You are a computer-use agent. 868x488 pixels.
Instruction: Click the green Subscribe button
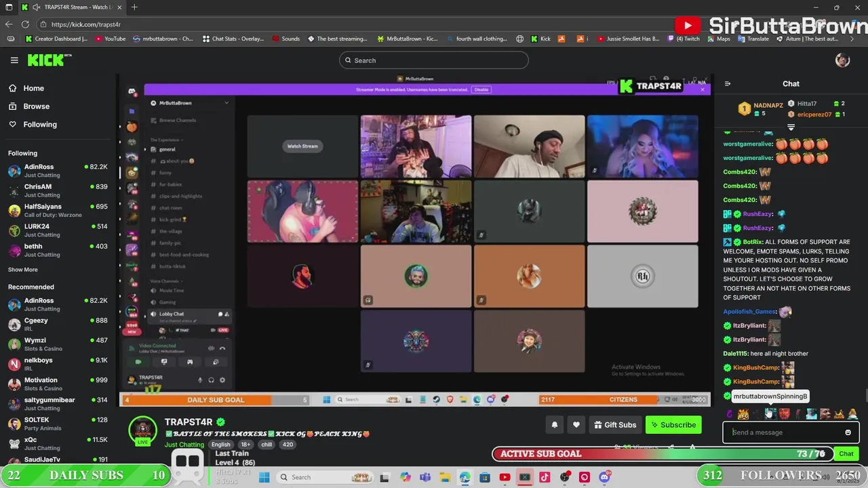673,425
